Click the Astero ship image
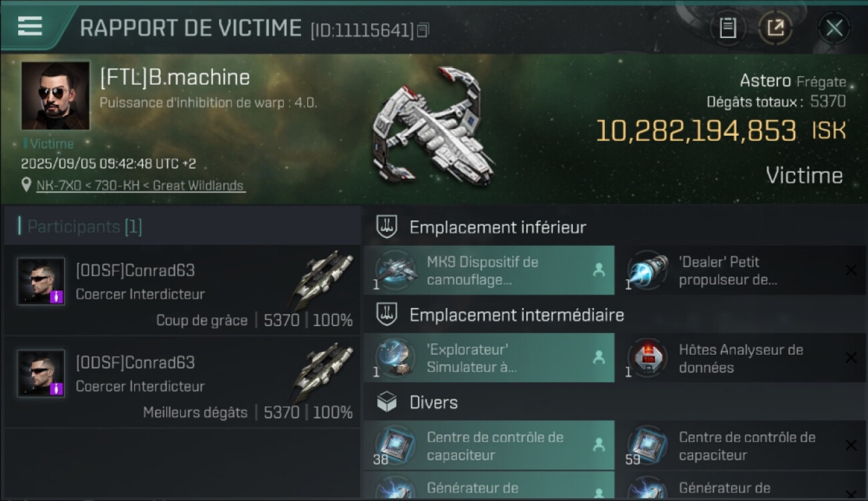The height and width of the screenshot is (501, 868). (x=433, y=127)
